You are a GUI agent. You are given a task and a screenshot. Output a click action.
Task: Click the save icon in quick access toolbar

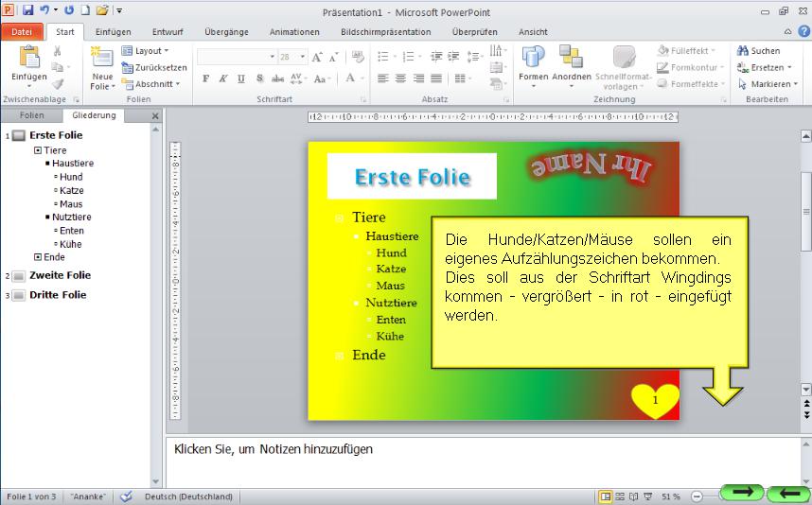click(x=27, y=10)
